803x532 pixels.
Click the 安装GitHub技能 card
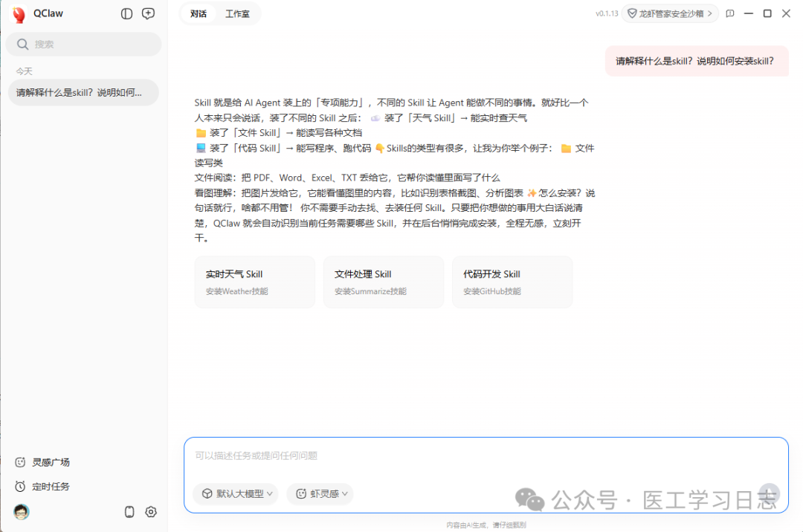click(512, 282)
